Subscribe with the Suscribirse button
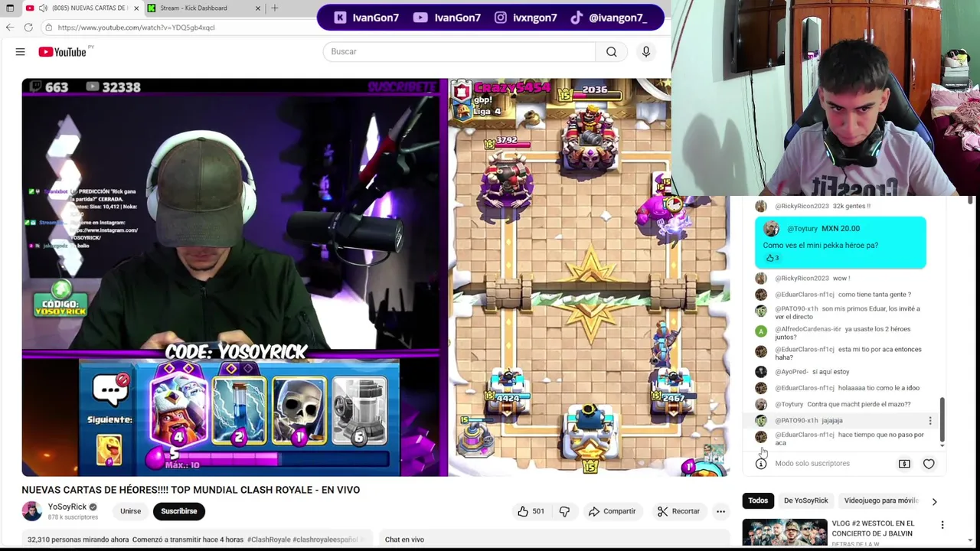 [x=178, y=511]
